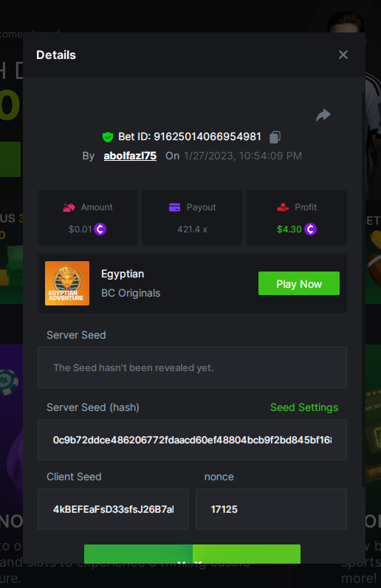Image resolution: width=381 pixels, height=588 pixels.
Task: Copy the Bet ID with the copy icon
Action: [275, 137]
